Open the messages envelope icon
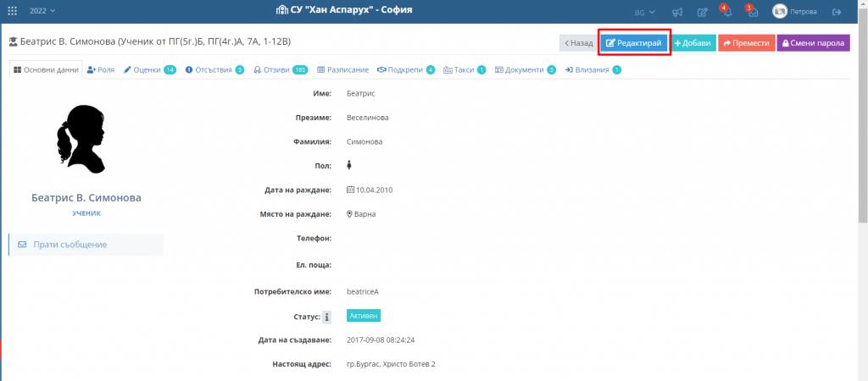The height and width of the screenshot is (381, 868). (751, 12)
